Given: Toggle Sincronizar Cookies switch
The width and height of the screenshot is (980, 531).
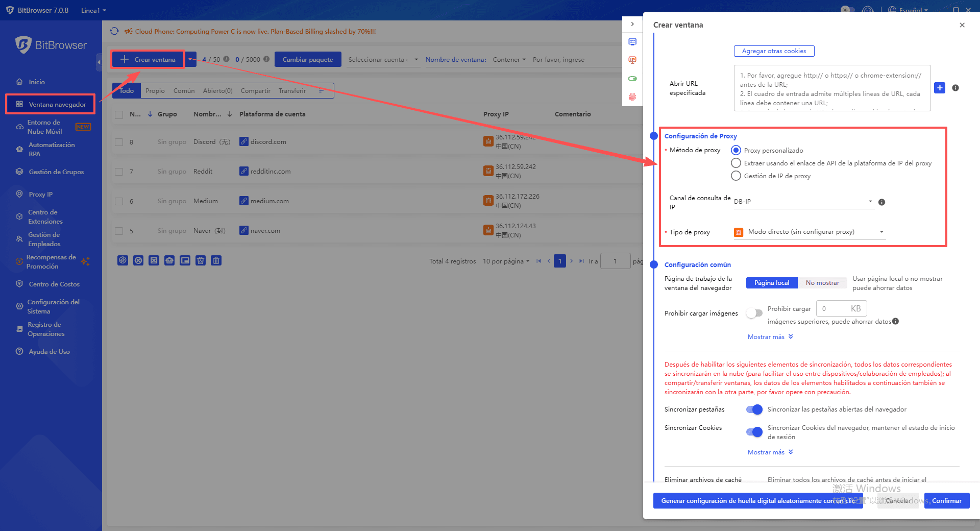Looking at the screenshot, I should point(754,432).
